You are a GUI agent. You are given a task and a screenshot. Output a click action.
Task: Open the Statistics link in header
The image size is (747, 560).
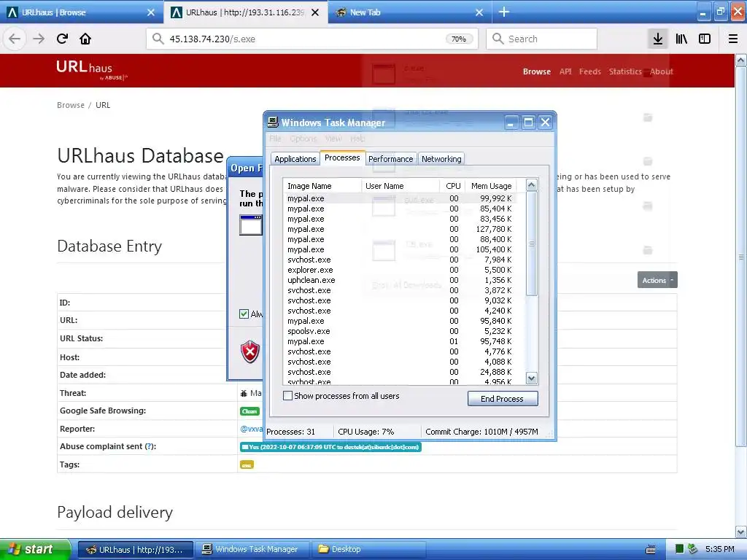pyautogui.click(x=625, y=71)
